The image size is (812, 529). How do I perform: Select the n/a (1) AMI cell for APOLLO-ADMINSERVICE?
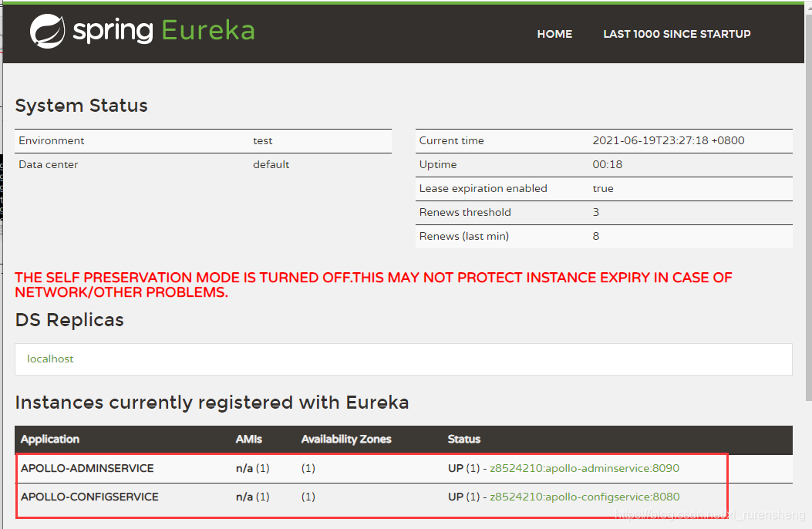pos(253,468)
